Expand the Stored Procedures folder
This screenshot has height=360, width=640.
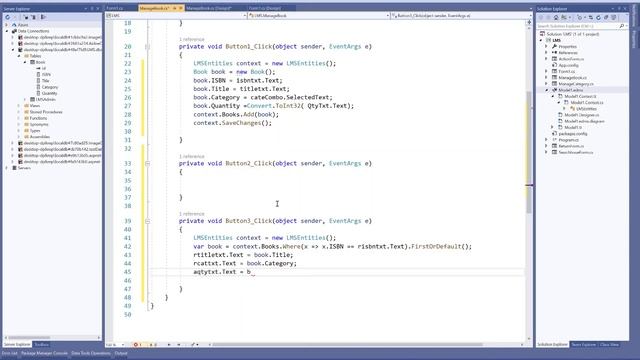[x=19, y=112]
